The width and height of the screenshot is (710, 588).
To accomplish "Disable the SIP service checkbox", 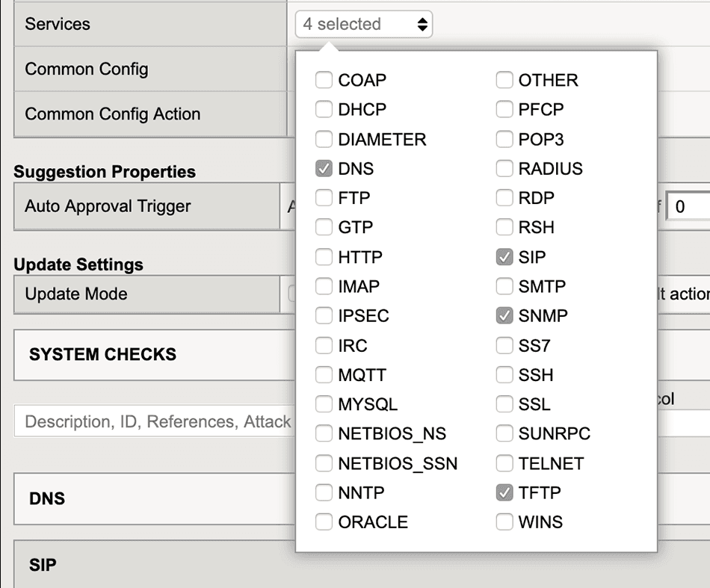I will pyautogui.click(x=504, y=257).
